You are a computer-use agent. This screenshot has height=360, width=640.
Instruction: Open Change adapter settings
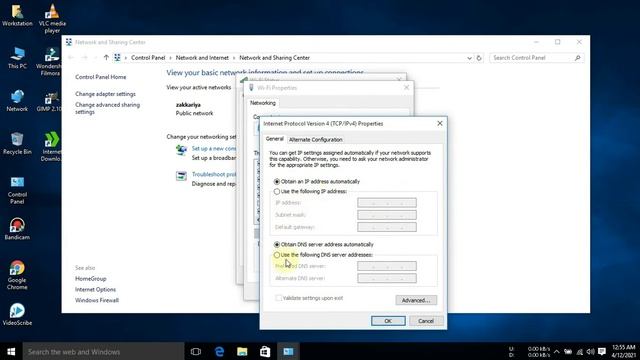[105, 94]
